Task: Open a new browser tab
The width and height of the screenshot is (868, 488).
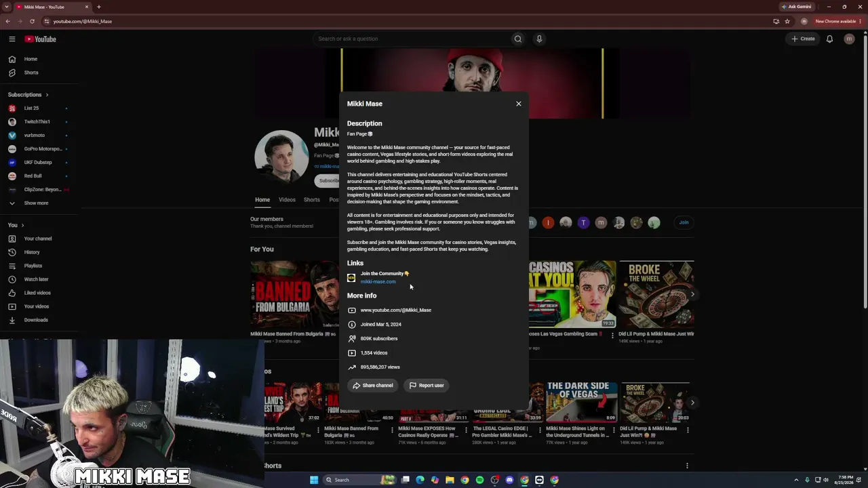Action: (x=98, y=7)
